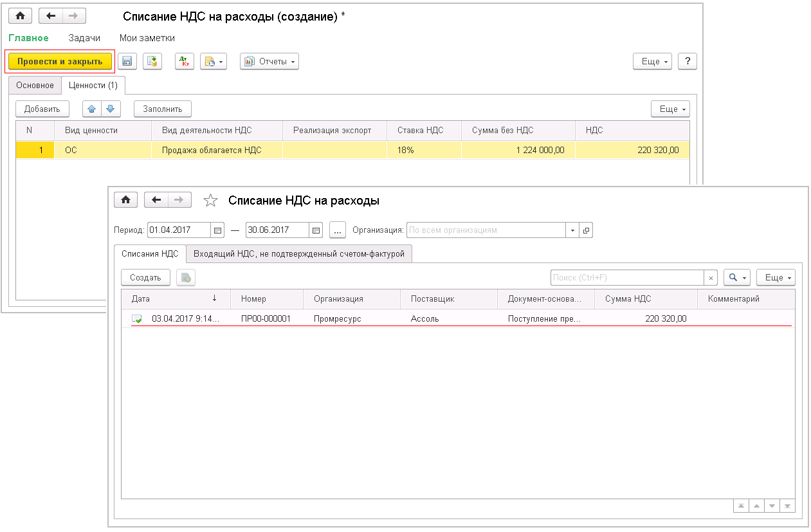Open the search magnifier dropdown
This screenshot has width=811, height=532.
(737, 277)
